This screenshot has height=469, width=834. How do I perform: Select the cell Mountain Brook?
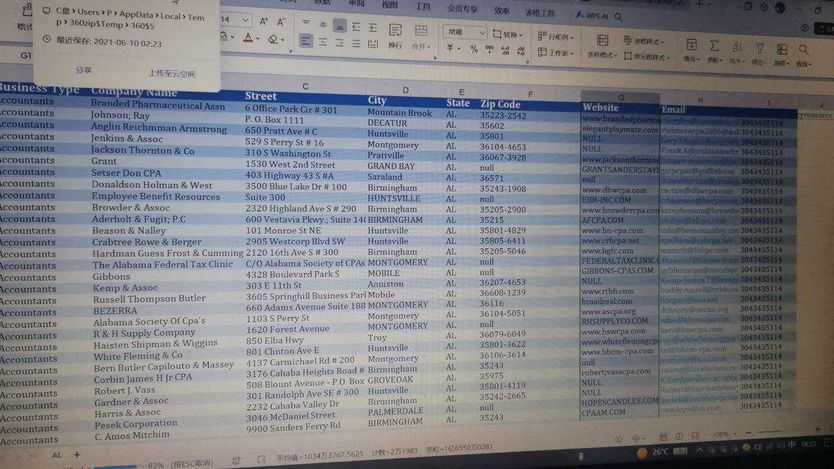point(399,113)
